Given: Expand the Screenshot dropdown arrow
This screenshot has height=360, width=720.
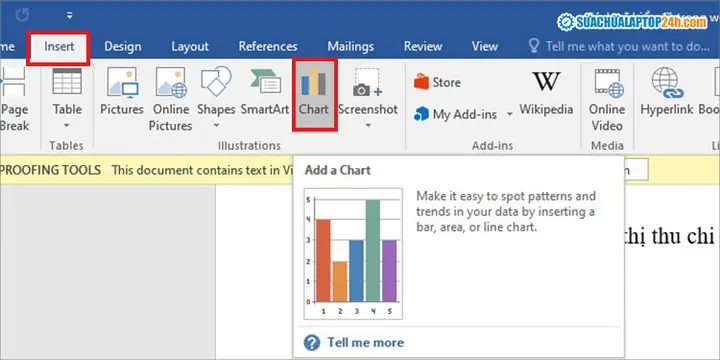Looking at the screenshot, I should pyautogui.click(x=368, y=125).
